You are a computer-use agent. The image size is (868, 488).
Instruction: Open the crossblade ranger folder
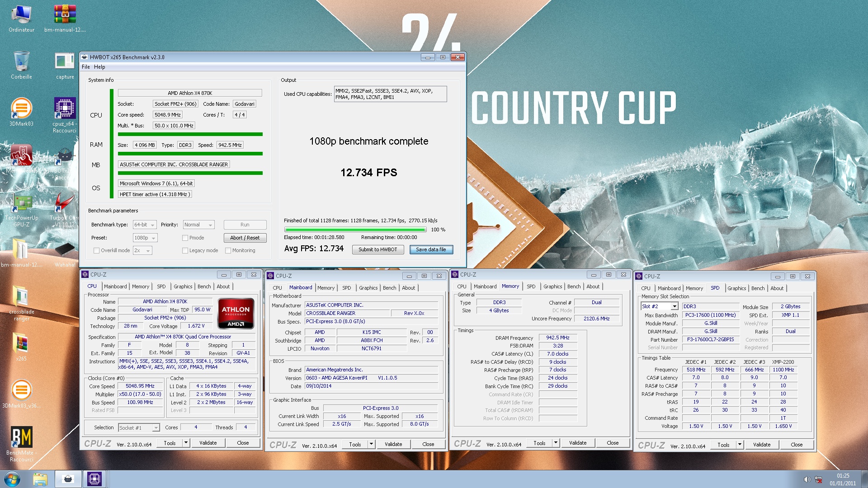(x=21, y=304)
